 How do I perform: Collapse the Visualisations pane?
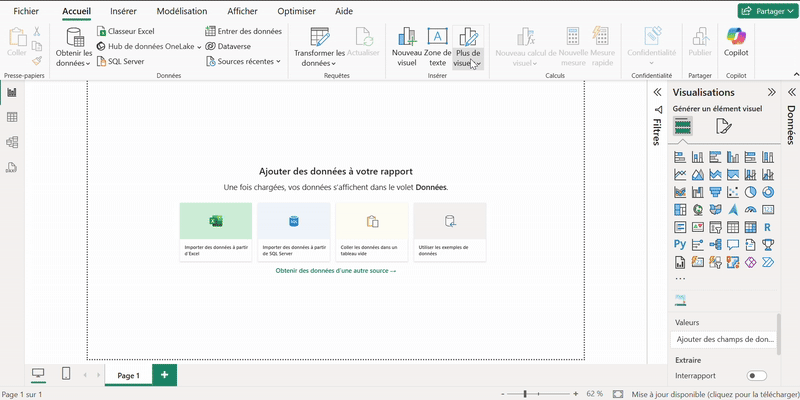pyautogui.click(x=771, y=92)
